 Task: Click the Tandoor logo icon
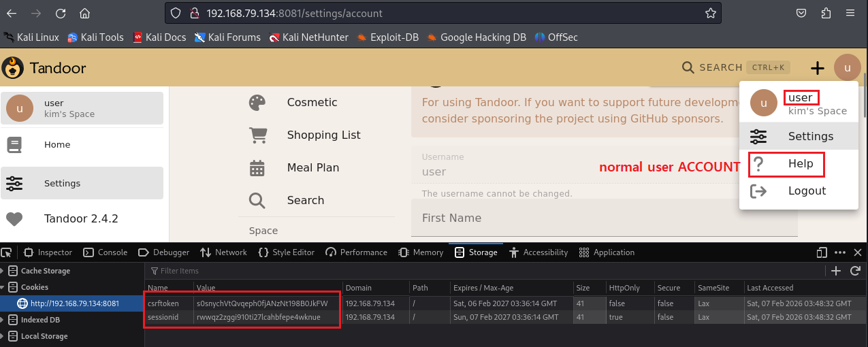tap(12, 67)
